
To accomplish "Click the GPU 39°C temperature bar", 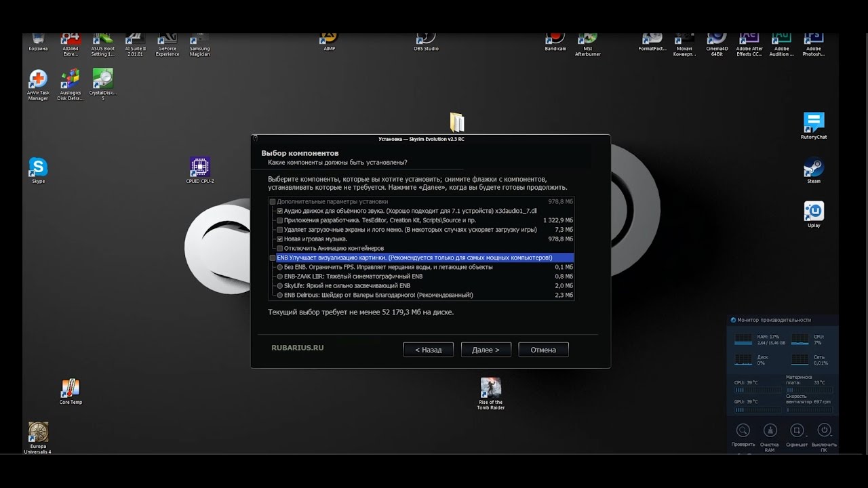I will pyautogui.click(x=758, y=409).
